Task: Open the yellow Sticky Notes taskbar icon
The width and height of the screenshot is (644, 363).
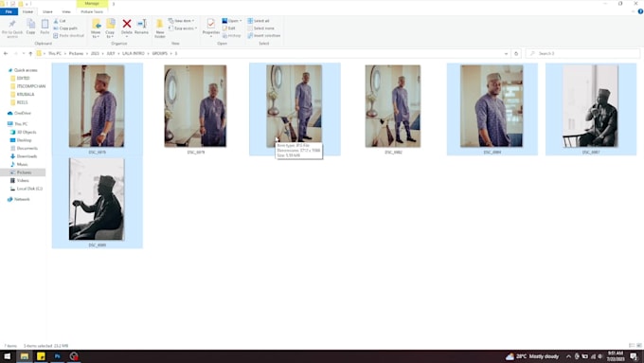Action: pyautogui.click(x=41, y=356)
